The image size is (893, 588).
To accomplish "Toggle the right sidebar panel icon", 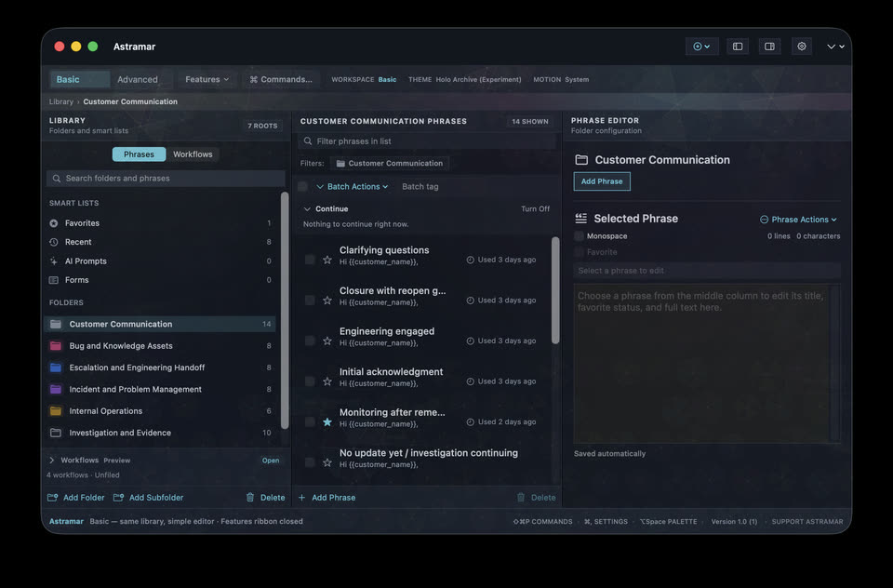I will tap(769, 47).
